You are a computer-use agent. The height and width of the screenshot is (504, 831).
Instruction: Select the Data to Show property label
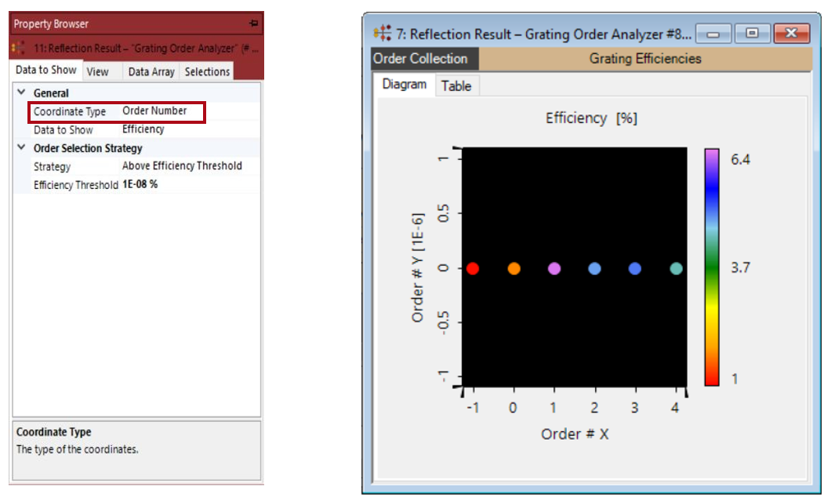[x=63, y=130]
